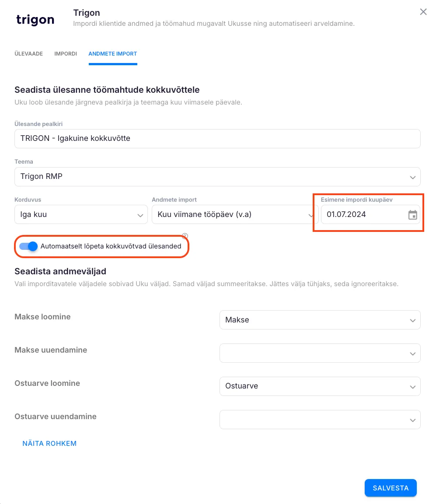Select the Andmete import tab
This screenshot has height=504, width=436.
(113, 54)
